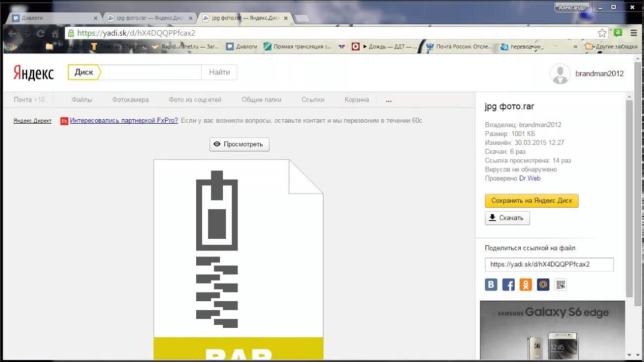Go to the browser home page
The height and width of the screenshot is (362, 644).
tap(55, 33)
